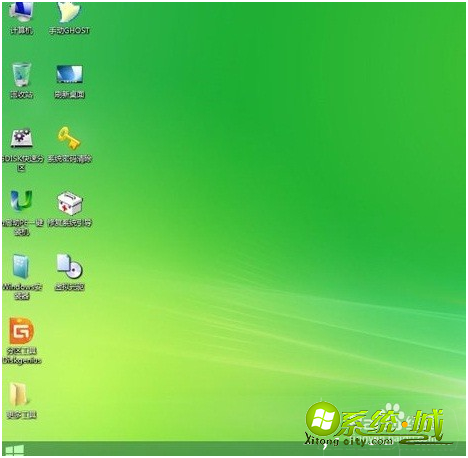Click the Windows Start button on taskbar
Screen dimensions: 468x458
click(x=15, y=450)
